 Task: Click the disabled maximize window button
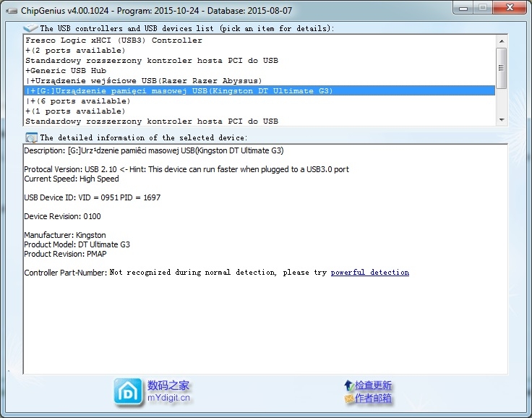[x=483, y=8]
